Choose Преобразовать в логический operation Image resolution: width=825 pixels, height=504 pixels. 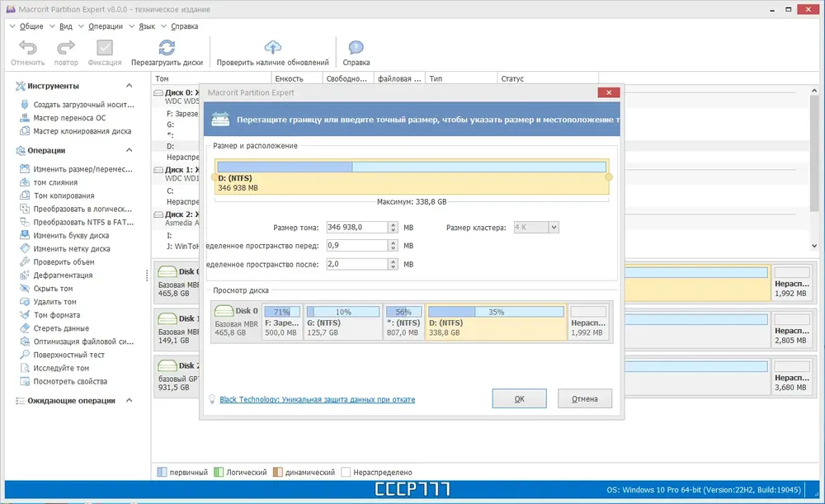(x=77, y=209)
